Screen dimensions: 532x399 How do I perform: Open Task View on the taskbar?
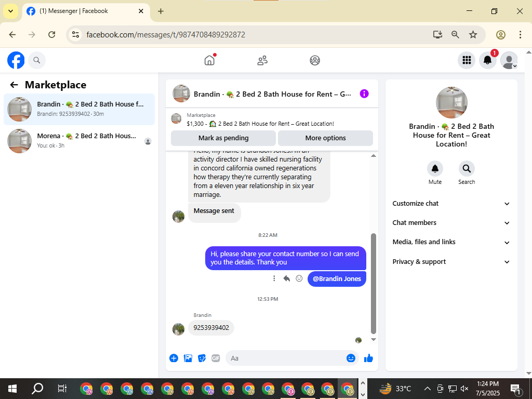tap(62, 389)
